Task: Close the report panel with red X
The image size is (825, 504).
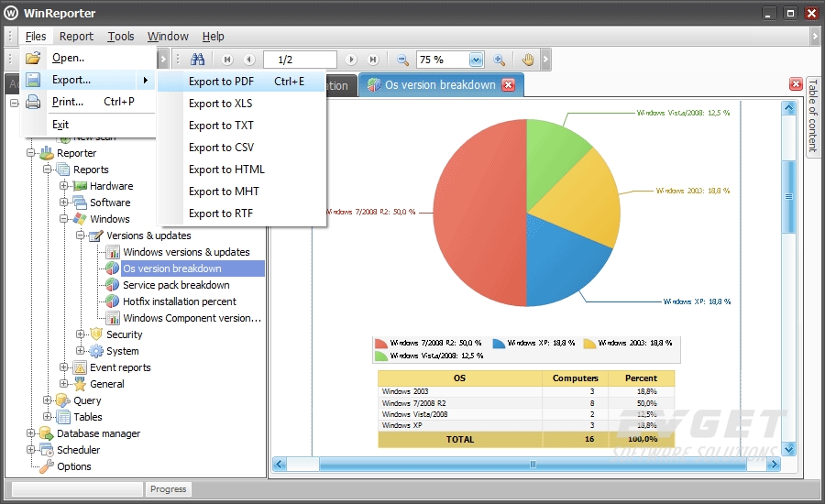Action: click(x=796, y=83)
